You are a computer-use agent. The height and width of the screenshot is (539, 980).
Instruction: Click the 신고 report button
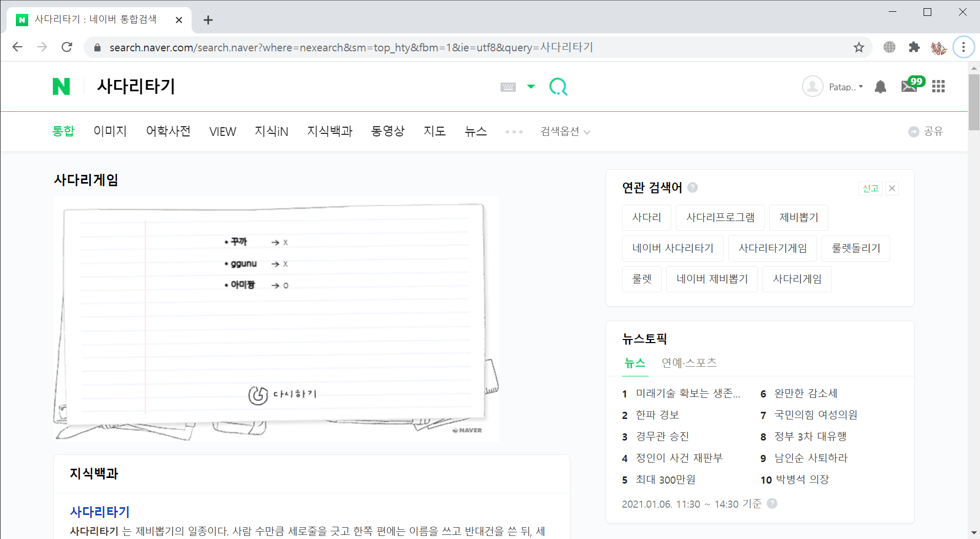(870, 188)
